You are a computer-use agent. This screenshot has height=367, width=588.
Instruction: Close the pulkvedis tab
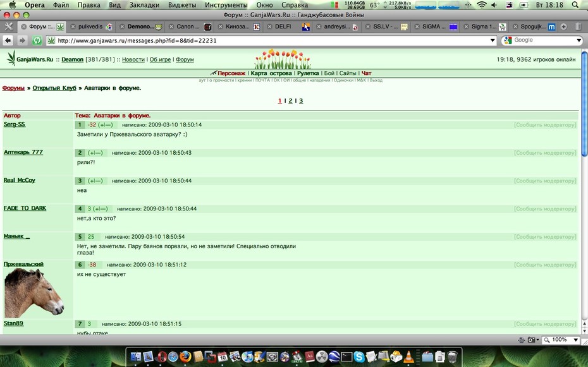73,27
